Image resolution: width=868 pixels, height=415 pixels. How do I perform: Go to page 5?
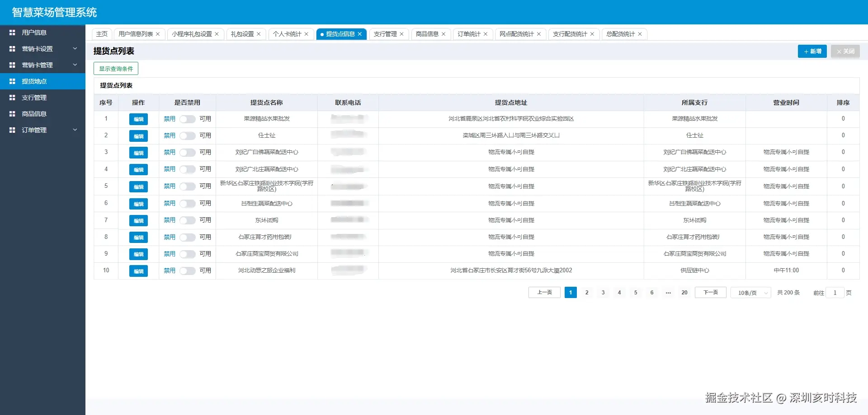point(636,293)
